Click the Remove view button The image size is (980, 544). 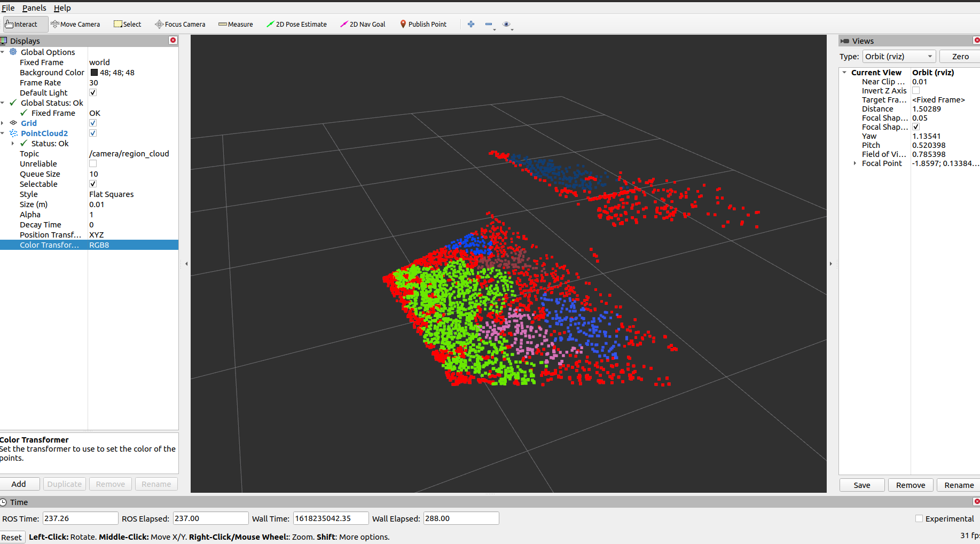(x=911, y=485)
